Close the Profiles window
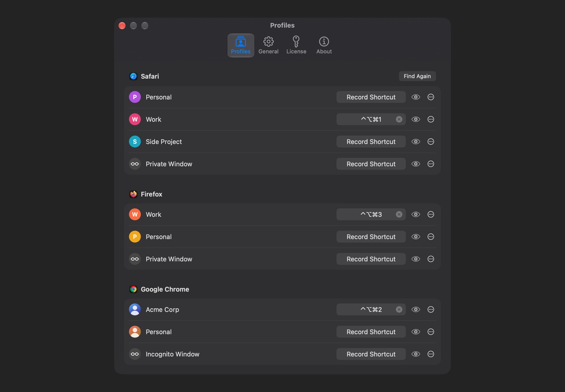 [x=122, y=25]
